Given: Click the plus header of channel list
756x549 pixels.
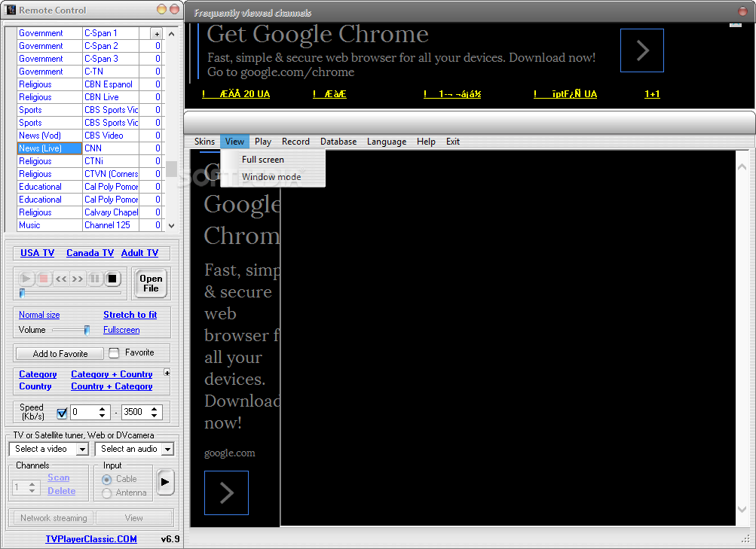Looking at the screenshot, I should (157, 34).
